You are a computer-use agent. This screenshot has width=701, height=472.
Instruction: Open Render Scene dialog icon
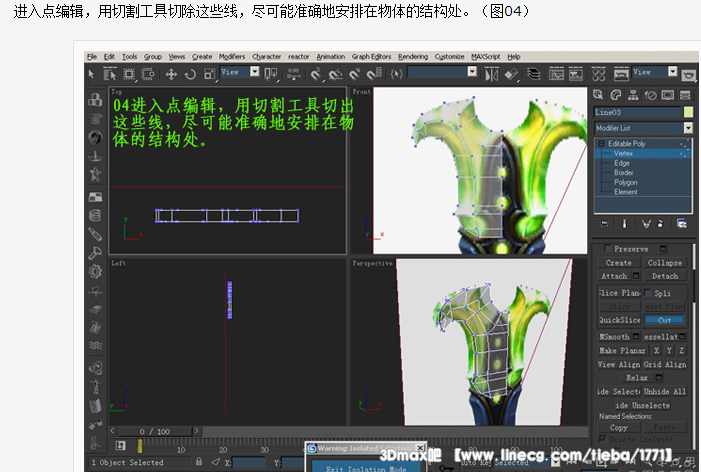click(x=621, y=74)
